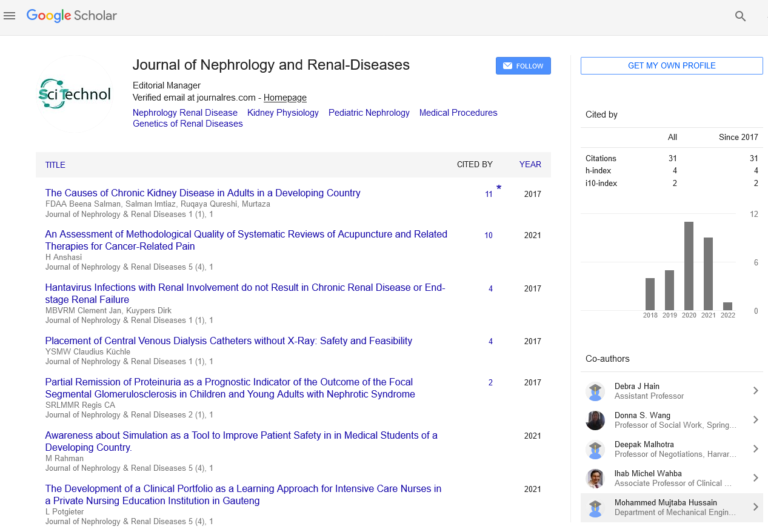Open Acupuncture Systematic Reviews article
768x532 pixels.
[x=246, y=240]
